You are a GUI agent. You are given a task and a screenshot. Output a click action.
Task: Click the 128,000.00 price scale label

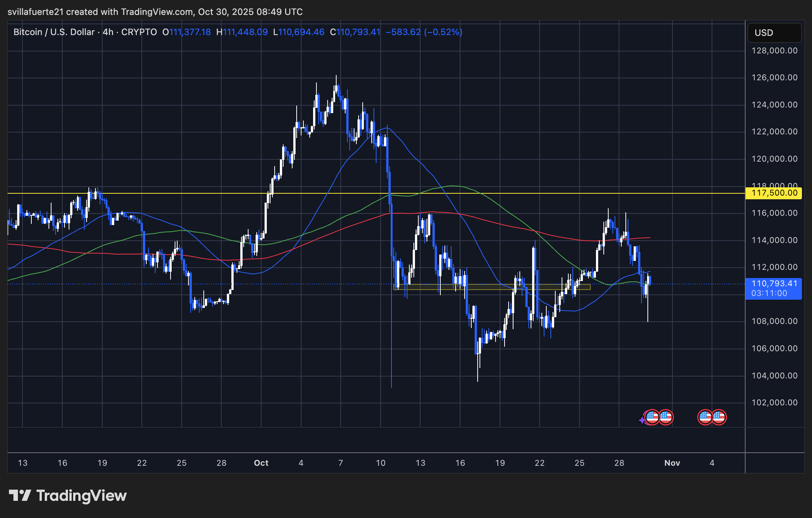(774, 51)
